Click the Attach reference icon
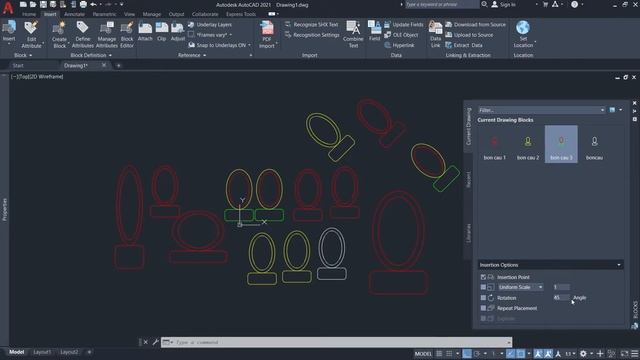The image size is (640, 360). pyautogui.click(x=145, y=32)
